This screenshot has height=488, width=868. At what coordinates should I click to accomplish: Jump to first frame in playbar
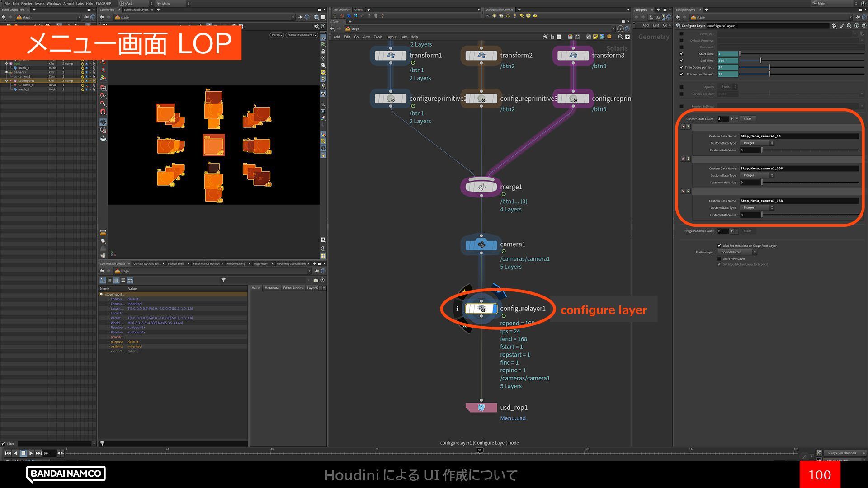(8, 453)
